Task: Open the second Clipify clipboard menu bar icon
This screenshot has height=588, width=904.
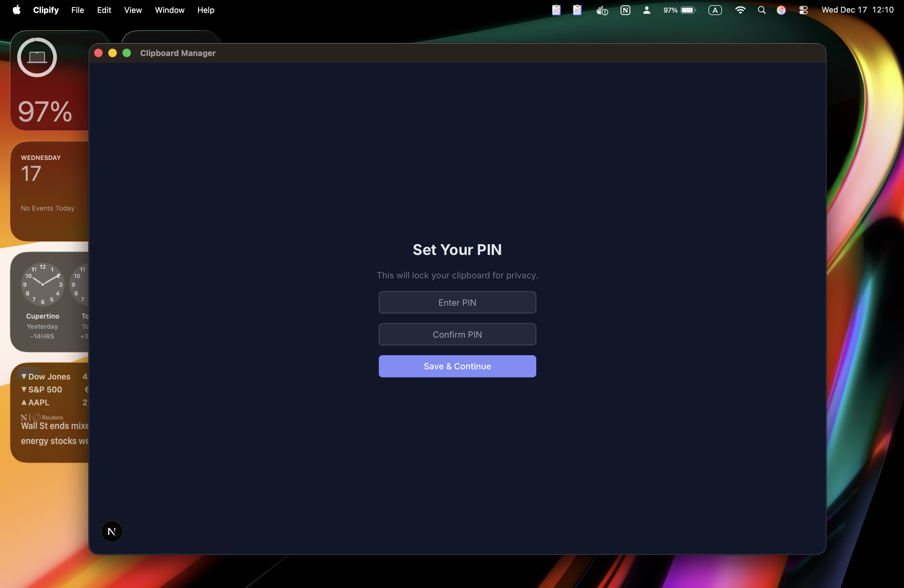Action: click(x=577, y=10)
